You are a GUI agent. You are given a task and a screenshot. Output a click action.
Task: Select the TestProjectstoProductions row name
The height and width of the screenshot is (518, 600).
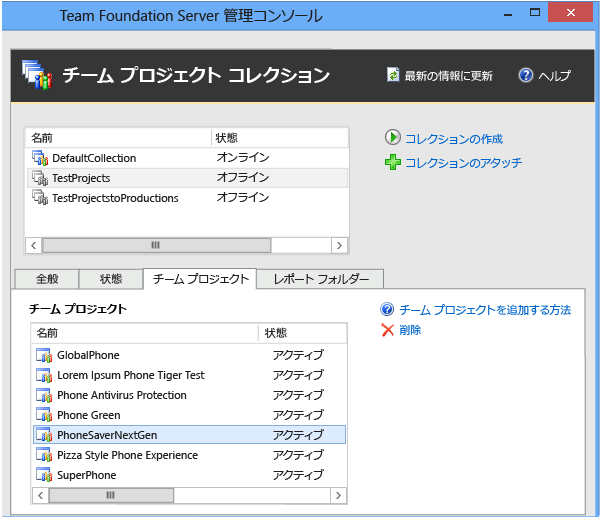tap(115, 198)
